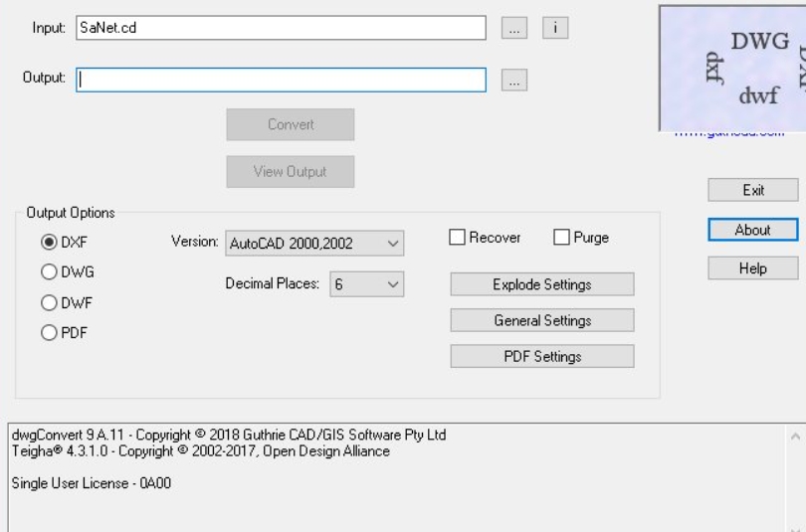
Task: Click the Input browse (...) button
Action: pos(513,29)
